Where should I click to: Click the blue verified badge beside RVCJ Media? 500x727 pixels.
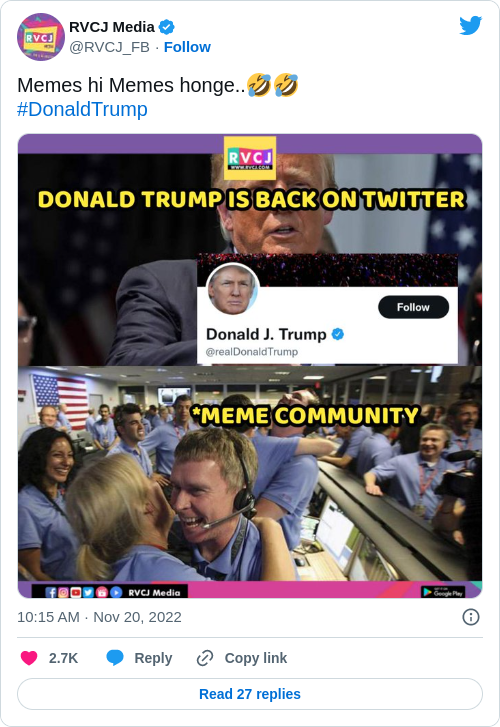point(167,27)
